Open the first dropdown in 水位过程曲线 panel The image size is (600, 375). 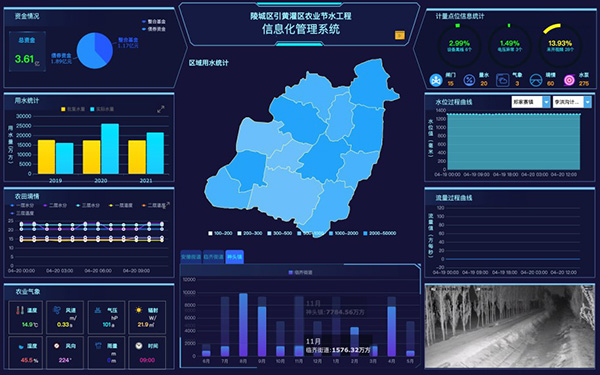[531, 102]
